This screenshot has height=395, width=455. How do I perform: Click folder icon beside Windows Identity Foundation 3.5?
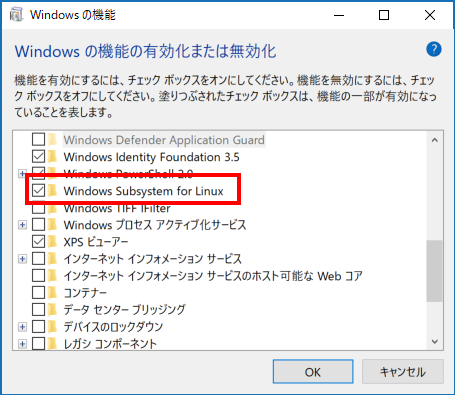[52, 157]
